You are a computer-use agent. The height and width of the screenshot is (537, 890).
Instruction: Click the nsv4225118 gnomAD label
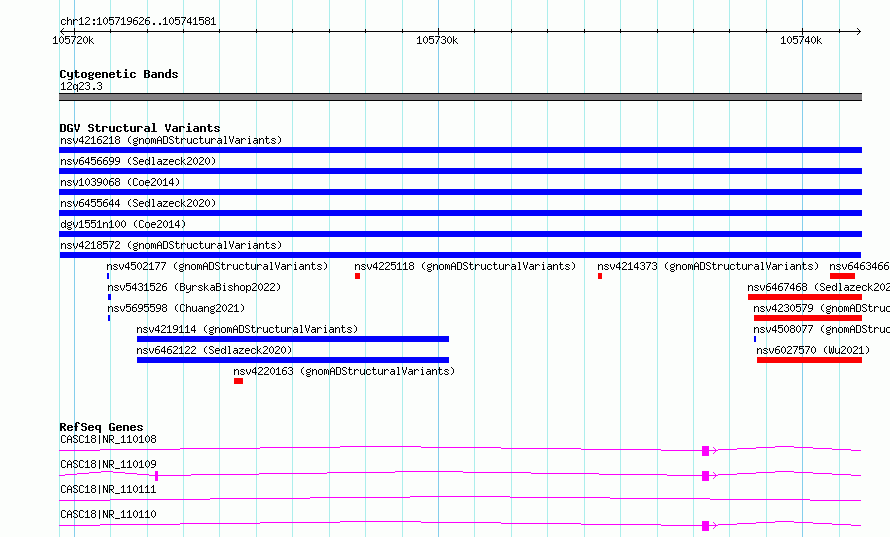[465, 266]
